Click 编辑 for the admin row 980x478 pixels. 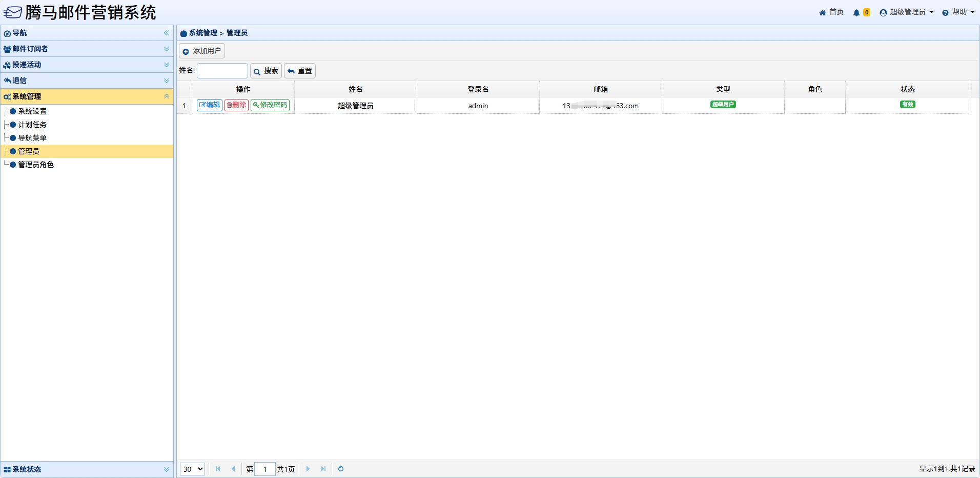[210, 105]
